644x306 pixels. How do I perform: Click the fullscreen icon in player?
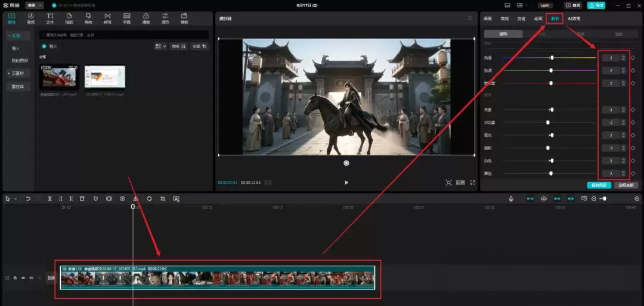tap(473, 183)
